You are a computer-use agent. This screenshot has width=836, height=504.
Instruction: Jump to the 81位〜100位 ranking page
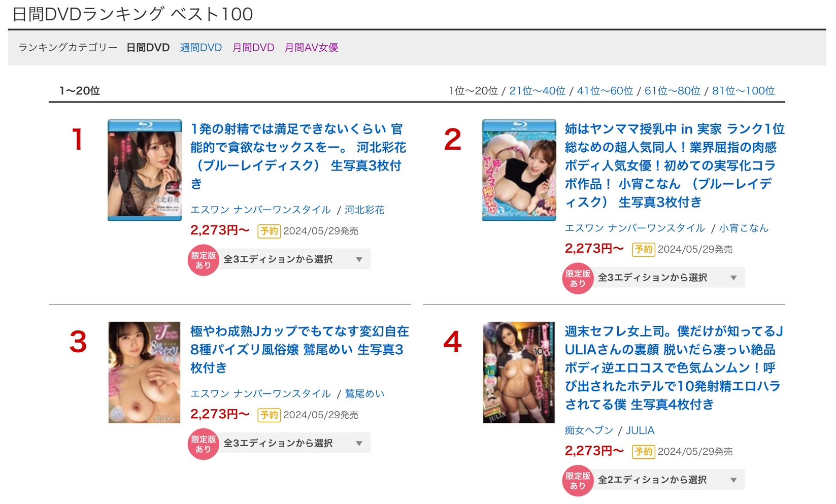(x=743, y=91)
